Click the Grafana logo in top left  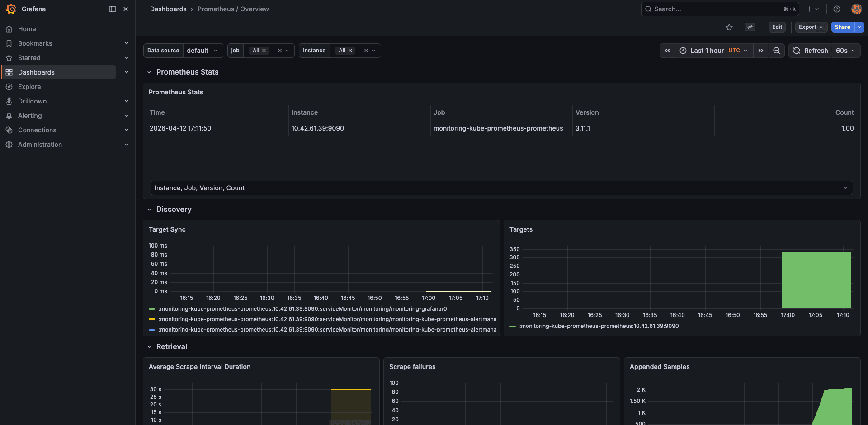click(10, 9)
